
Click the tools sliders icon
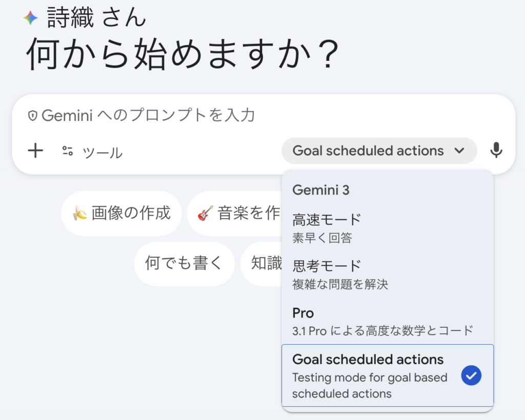coord(68,151)
